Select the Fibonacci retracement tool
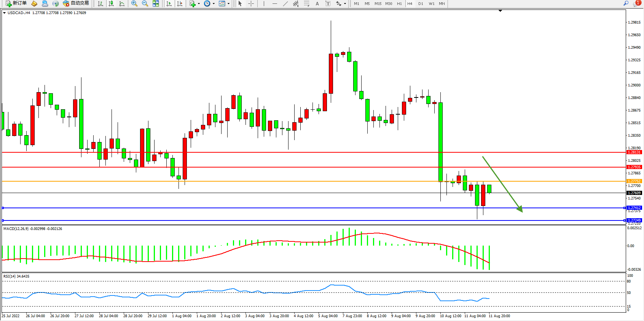Screen dimensions: 644x321 [x=307, y=3]
